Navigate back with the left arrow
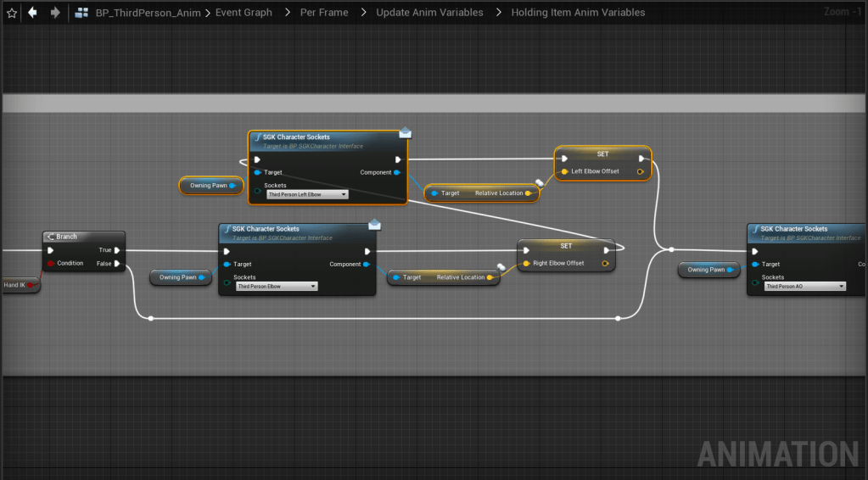The image size is (868, 480). (33, 13)
